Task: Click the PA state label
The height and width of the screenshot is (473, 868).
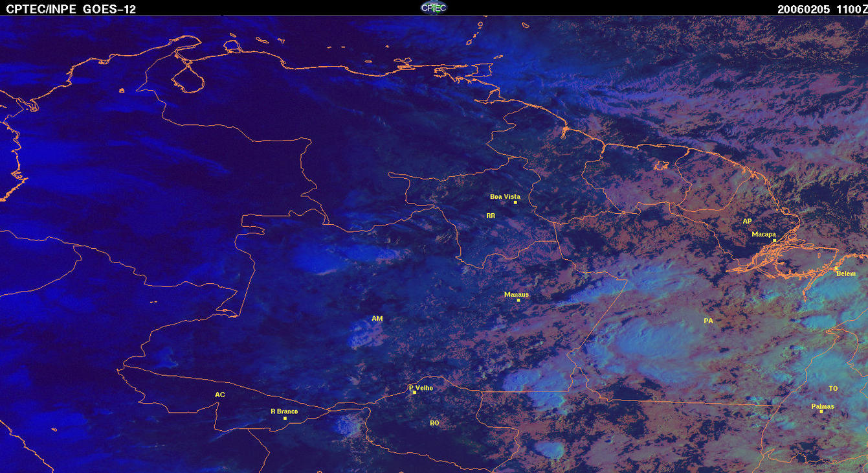Action: tap(708, 321)
